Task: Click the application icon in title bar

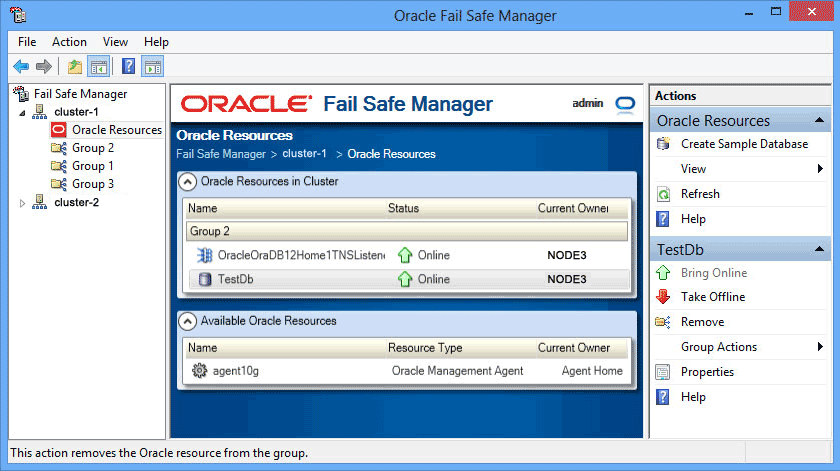Action: [x=18, y=15]
